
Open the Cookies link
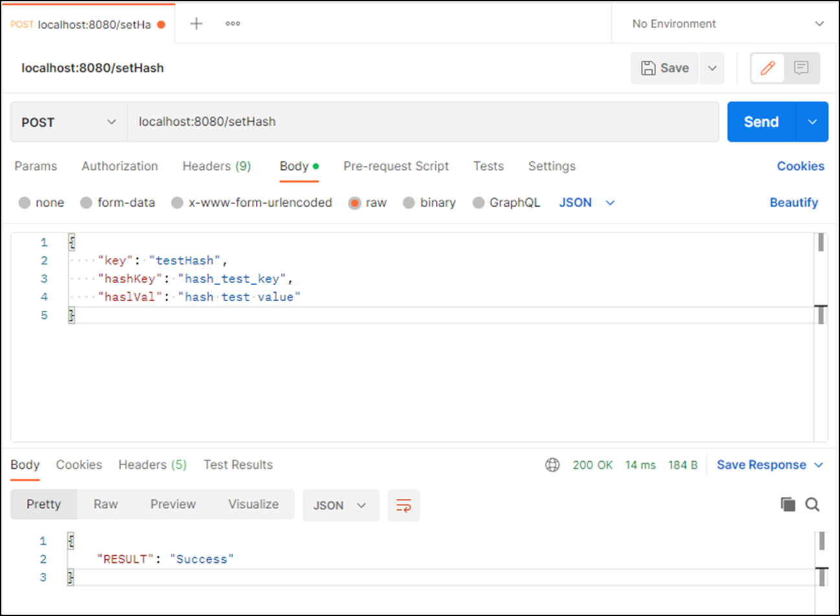(x=800, y=166)
